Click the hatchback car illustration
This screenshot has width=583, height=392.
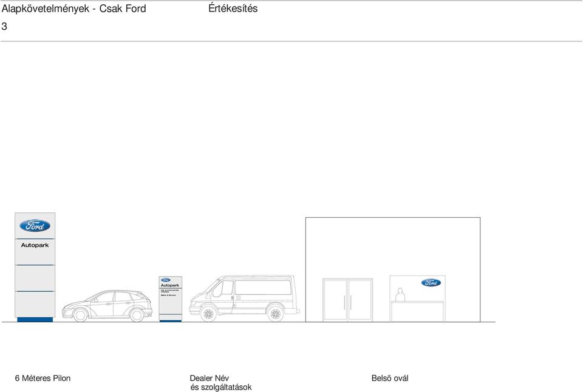pyautogui.click(x=107, y=306)
